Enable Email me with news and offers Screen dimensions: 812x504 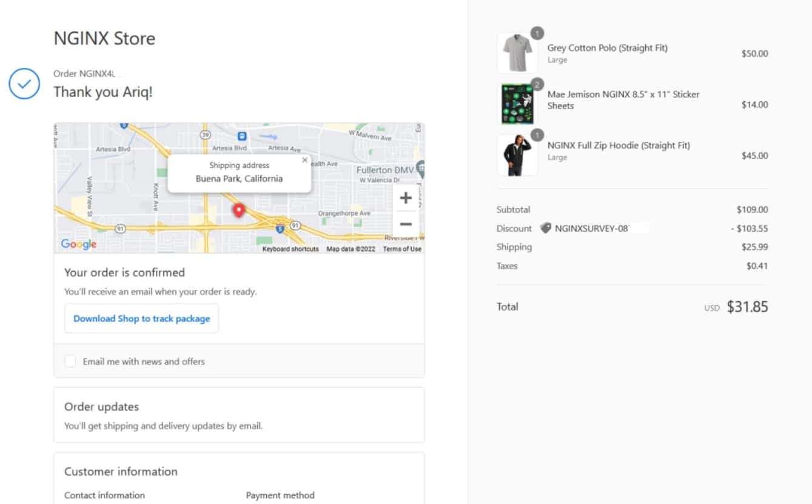tap(70, 361)
